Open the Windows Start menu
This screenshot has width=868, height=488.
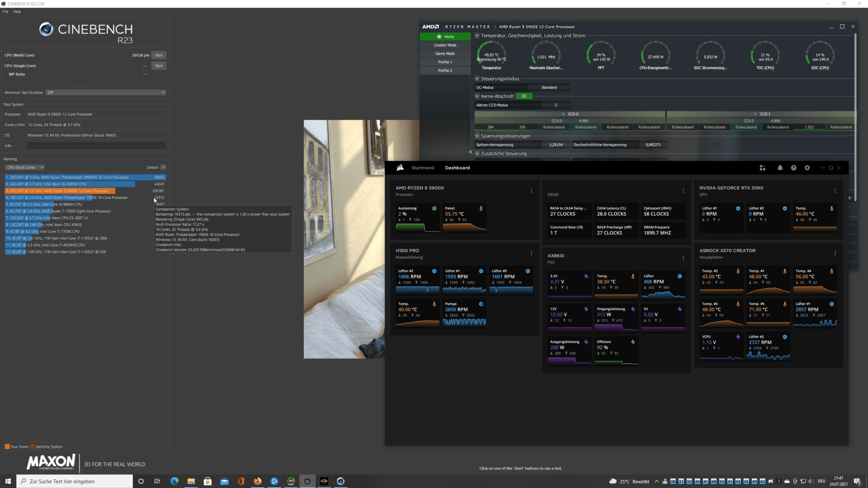[x=8, y=481]
